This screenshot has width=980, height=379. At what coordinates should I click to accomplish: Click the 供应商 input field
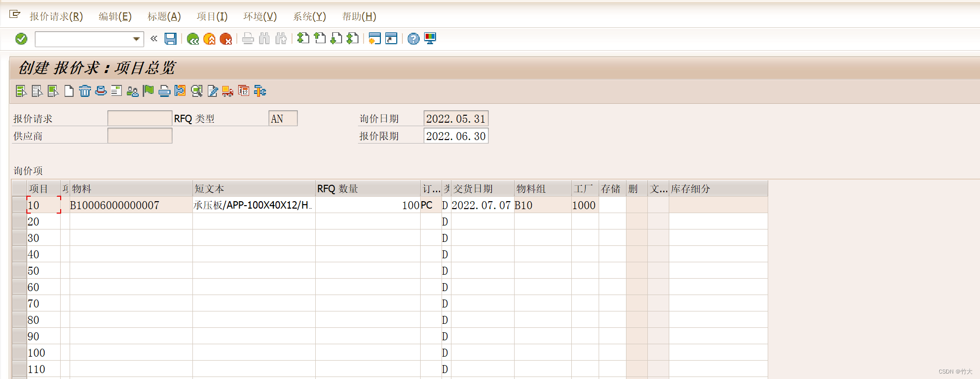pos(140,136)
